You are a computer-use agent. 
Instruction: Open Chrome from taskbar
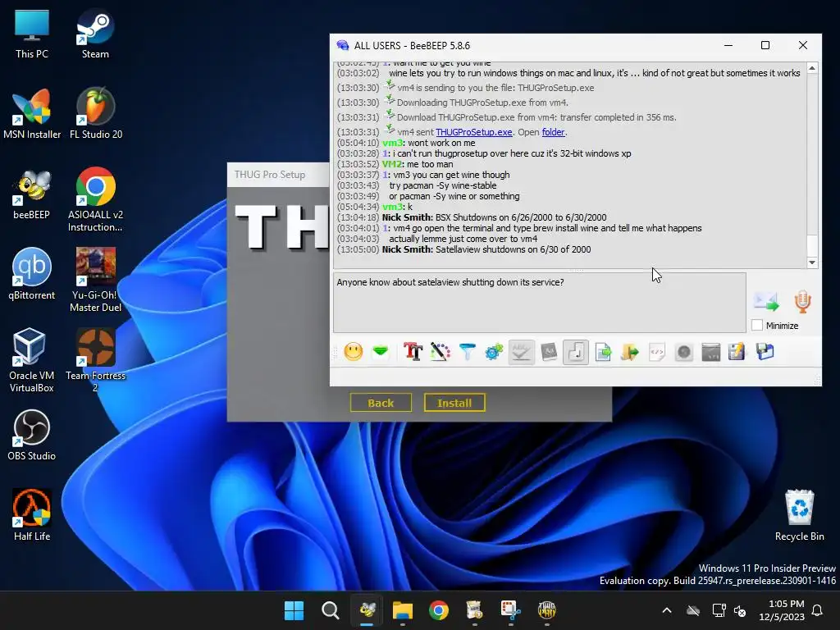[x=439, y=610]
